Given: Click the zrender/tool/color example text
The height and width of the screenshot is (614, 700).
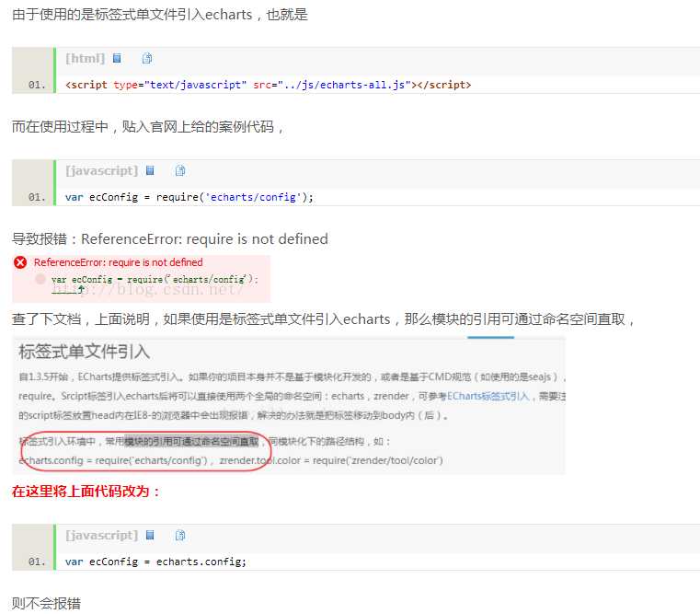Looking at the screenshot, I should coord(331,460).
